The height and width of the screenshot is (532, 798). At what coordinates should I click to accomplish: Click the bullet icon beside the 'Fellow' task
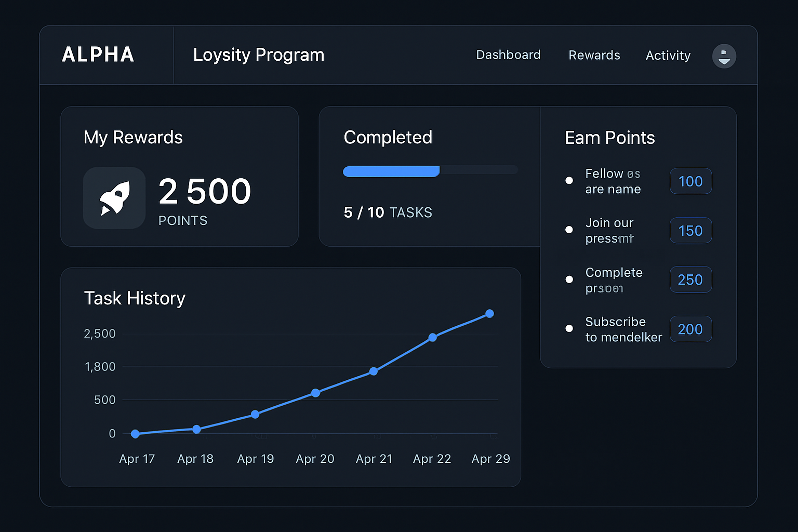click(569, 180)
